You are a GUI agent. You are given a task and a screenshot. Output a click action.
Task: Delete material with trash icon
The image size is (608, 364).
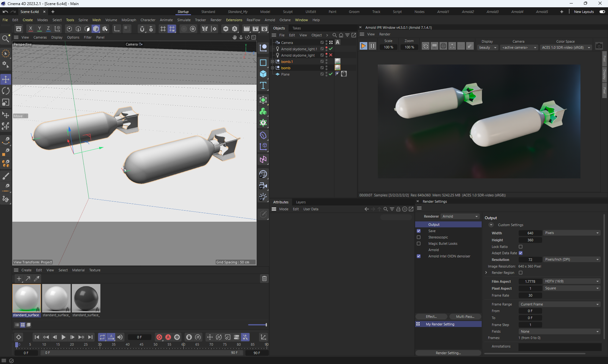264,279
